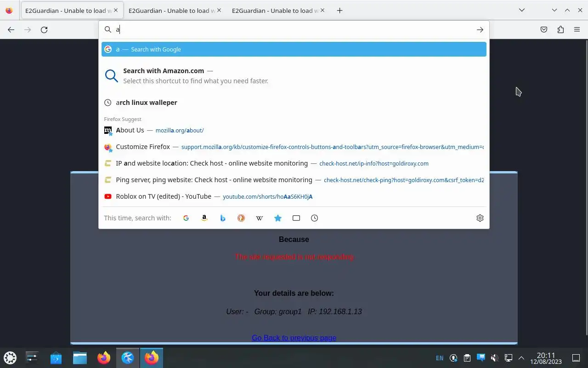Viewport: 588px width, 368px height.
Task: Click the pinned Firefox launcher in the taskbar
Action: tap(104, 357)
